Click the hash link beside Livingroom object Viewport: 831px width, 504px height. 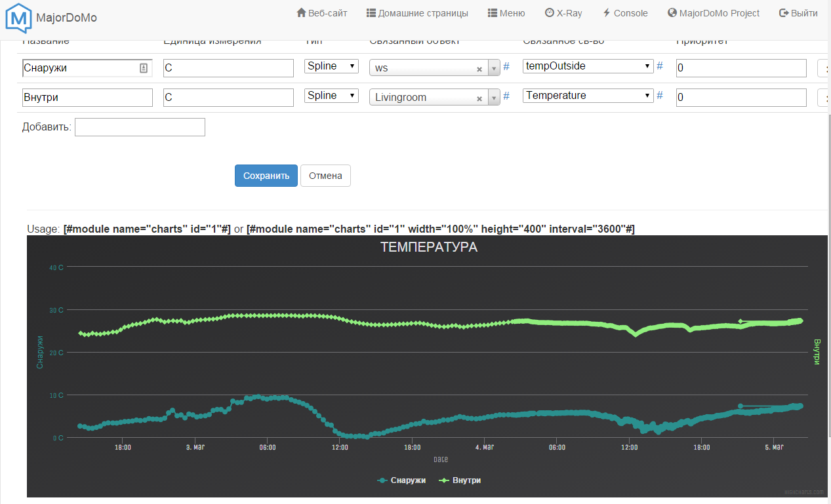click(x=506, y=96)
